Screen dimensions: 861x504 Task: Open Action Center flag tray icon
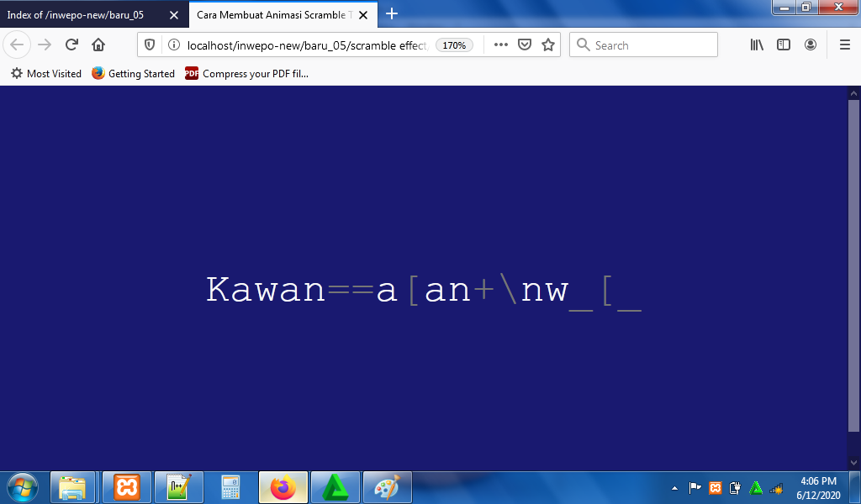point(695,487)
